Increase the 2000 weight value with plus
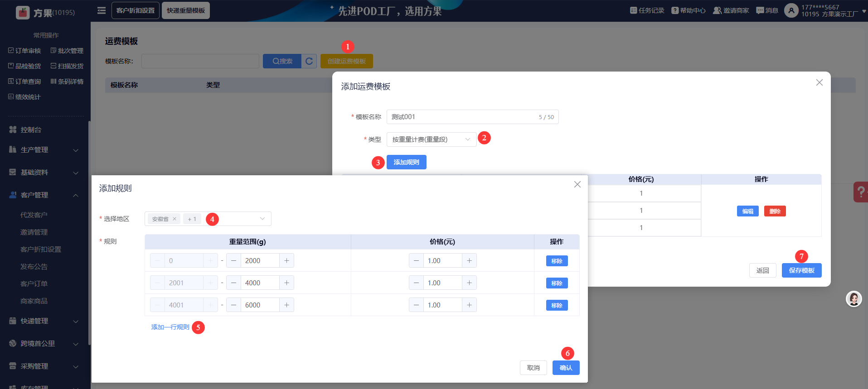 [286, 261]
